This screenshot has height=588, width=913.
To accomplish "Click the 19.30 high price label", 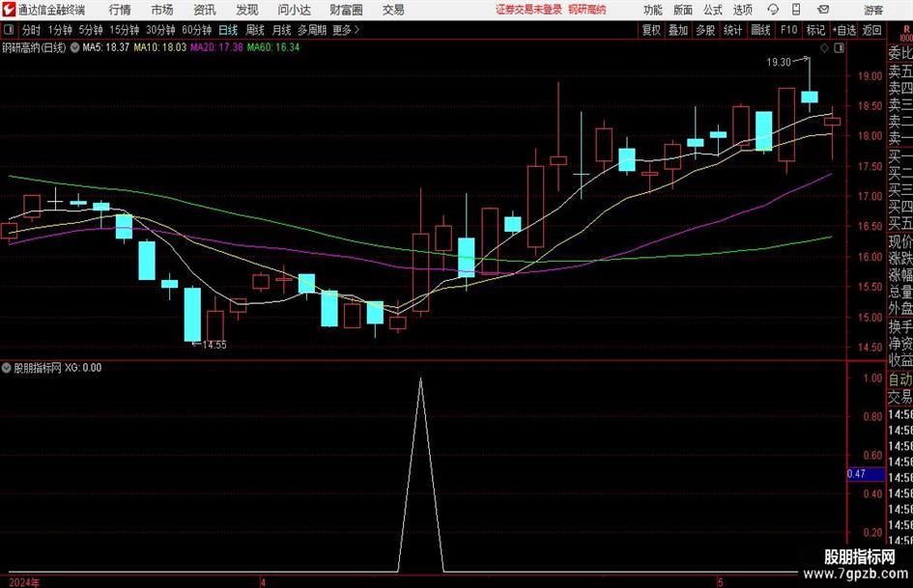I will [779, 63].
